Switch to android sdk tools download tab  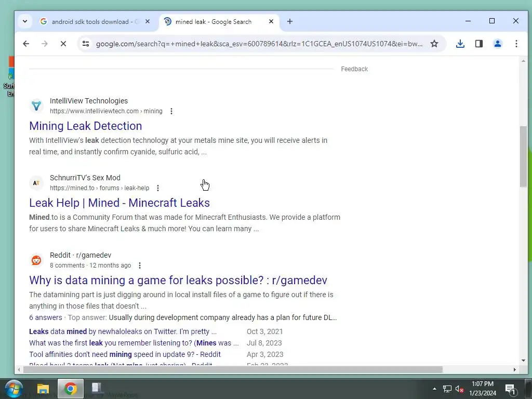(x=95, y=21)
